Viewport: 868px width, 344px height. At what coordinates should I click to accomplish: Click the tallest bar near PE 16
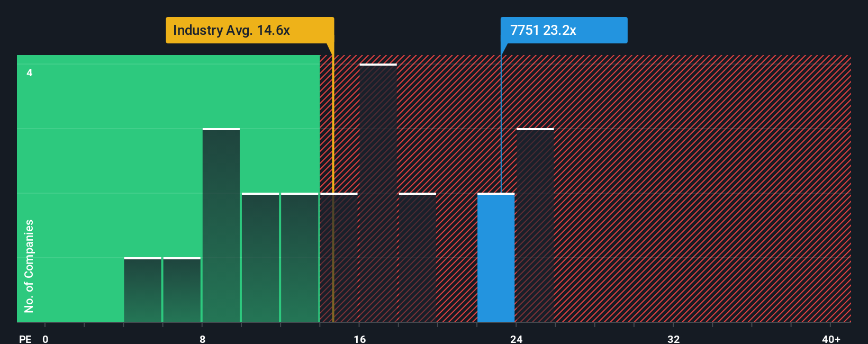click(x=378, y=193)
